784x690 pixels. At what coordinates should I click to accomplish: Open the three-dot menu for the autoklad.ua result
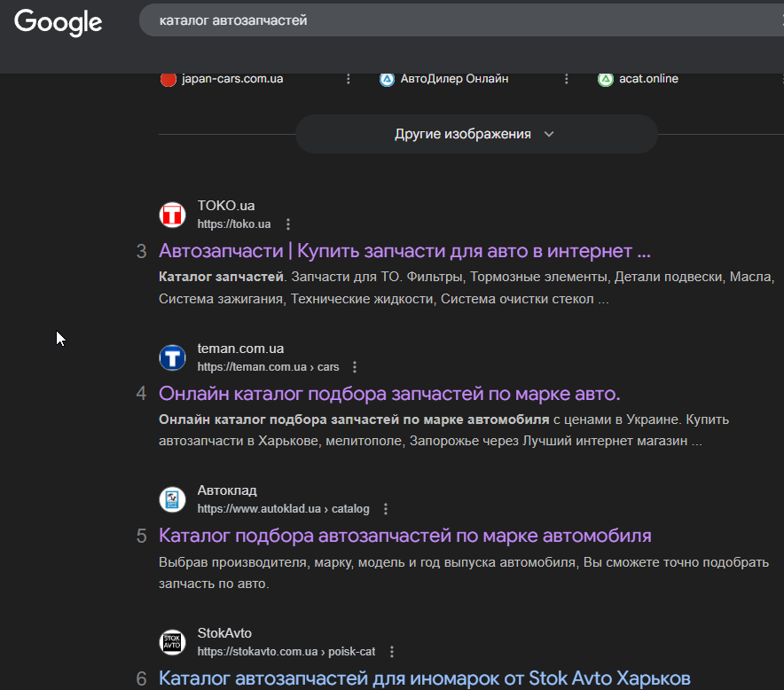click(x=386, y=509)
